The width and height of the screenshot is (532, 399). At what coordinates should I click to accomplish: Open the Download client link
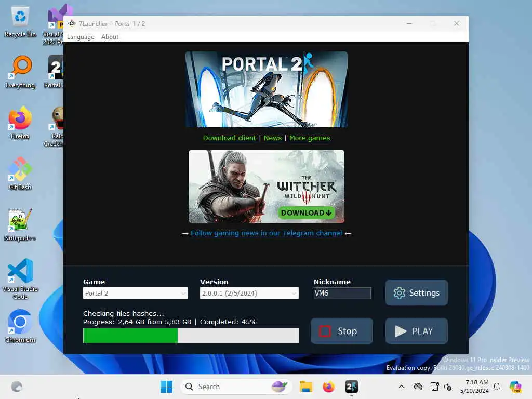229,138
